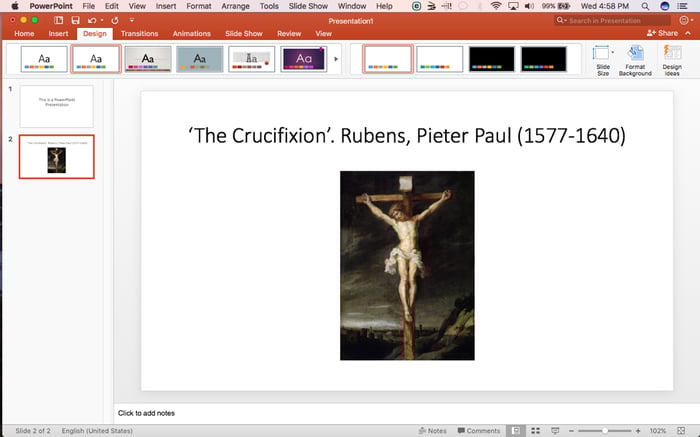Select the first white Office theme
700x437 pixels.
tap(44, 59)
